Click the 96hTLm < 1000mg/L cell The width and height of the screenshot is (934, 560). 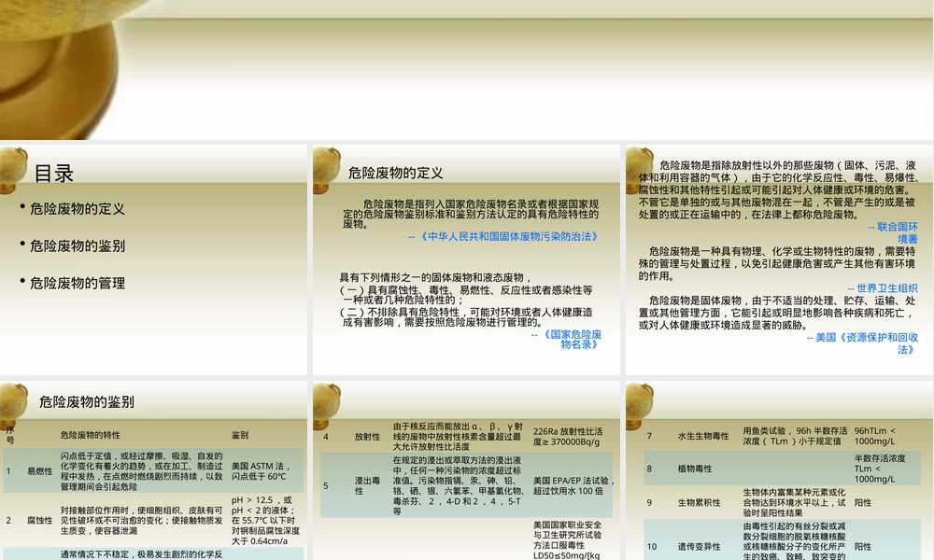(x=875, y=436)
